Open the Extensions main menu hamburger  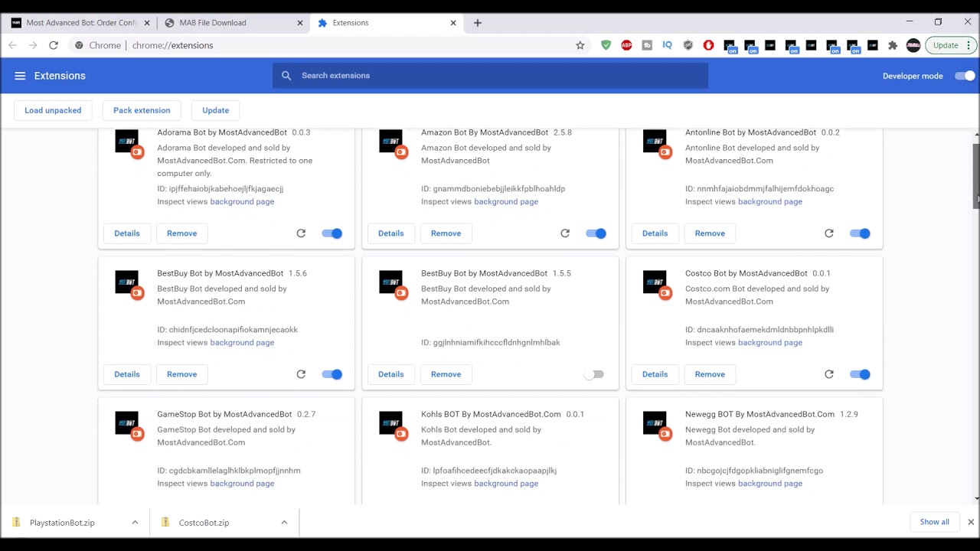coord(20,76)
